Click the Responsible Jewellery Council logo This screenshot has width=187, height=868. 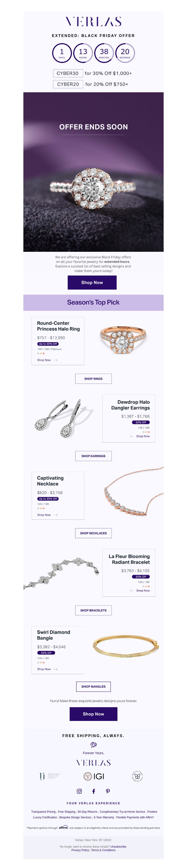pos(50,776)
